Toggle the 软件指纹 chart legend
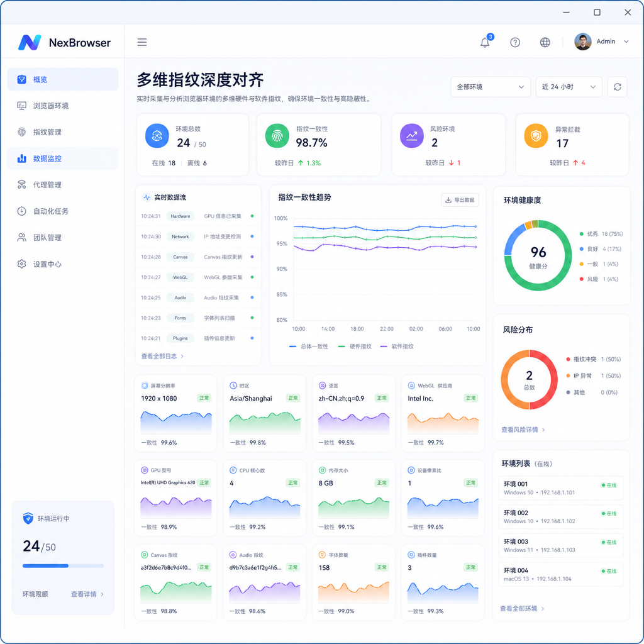Viewport: 644px width, 644px height. click(x=397, y=347)
